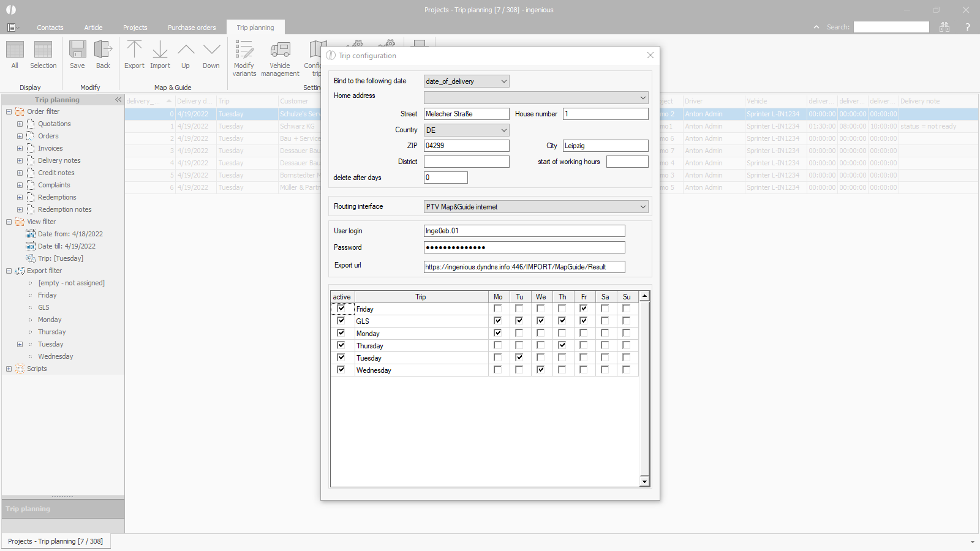The width and height of the screenshot is (980, 551).
Task: Uncheck active checkbox for Friday trip
Action: click(x=341, y=309)
